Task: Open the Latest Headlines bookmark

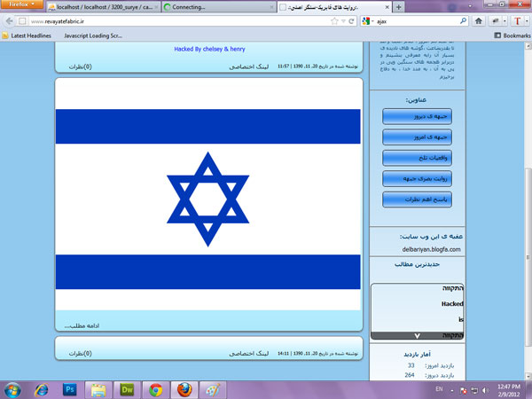Action: coord(27,35)
